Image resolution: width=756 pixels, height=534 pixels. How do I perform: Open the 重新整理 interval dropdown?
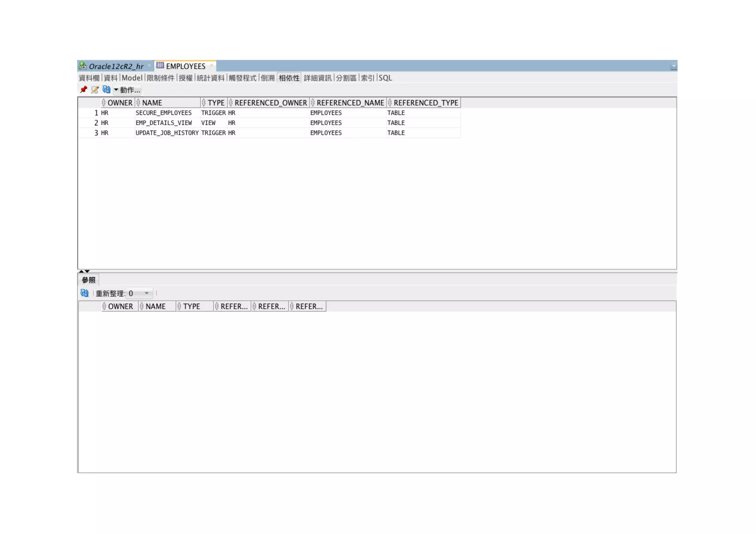139,293
